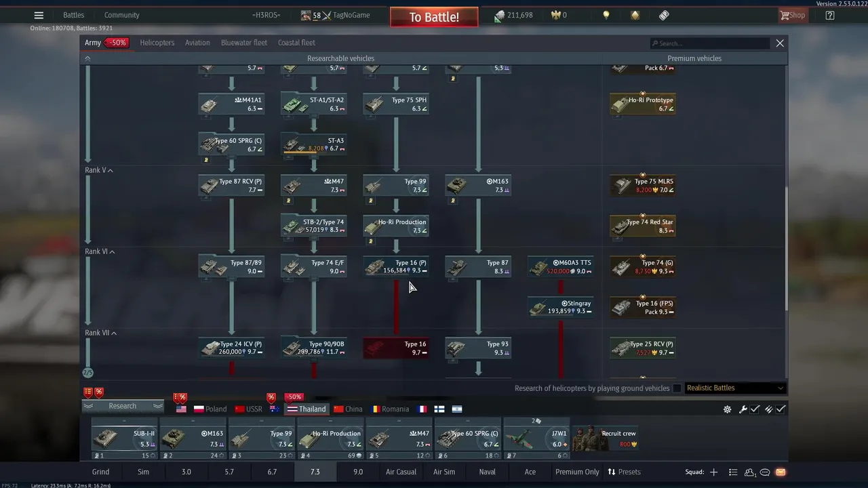
Task: Expand the Research panel dropdown
Action: pyautogui.click(x=123, y=406)
